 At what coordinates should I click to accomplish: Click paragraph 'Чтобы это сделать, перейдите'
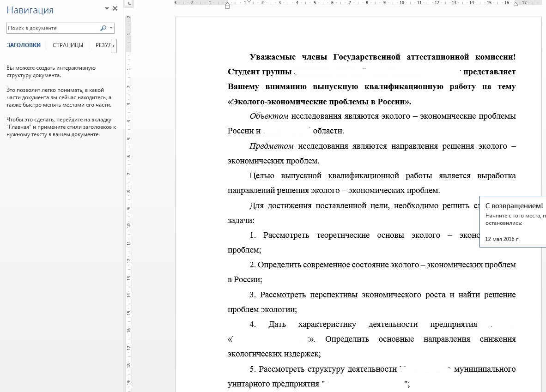click(61, 127)
